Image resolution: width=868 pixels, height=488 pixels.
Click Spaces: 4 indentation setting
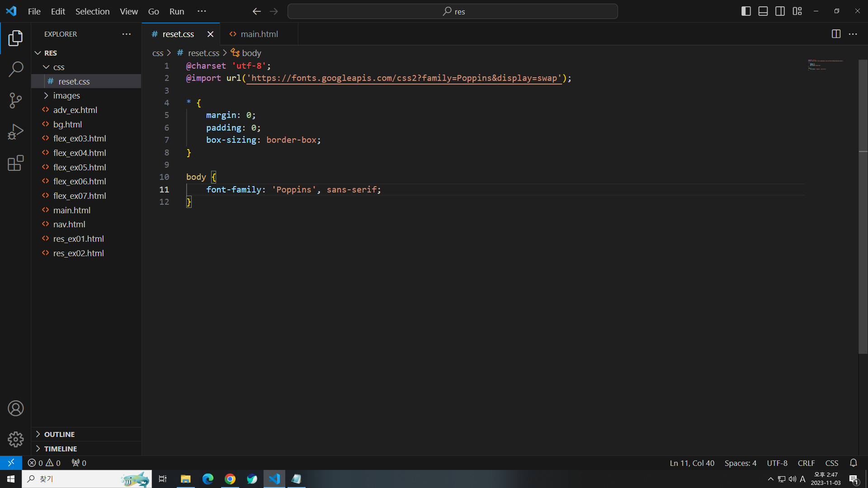pyautogui.click(x=740, y=463)
